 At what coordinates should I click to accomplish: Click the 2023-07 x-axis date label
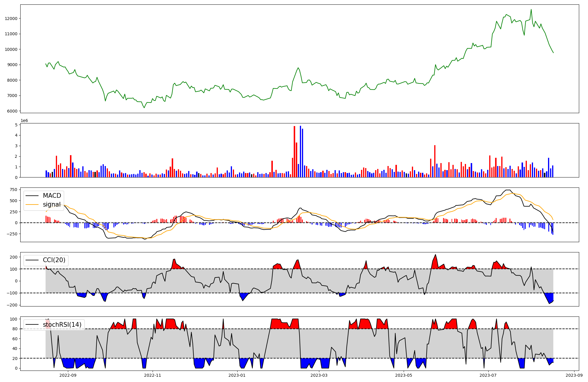(488, 375)
